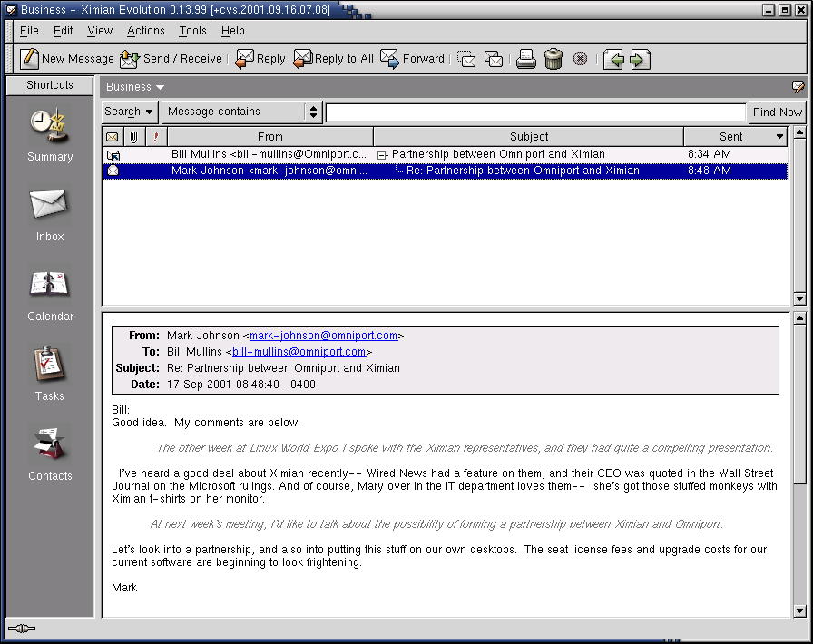Screen dimensions: 813x644
Task: Sort by the Subject column header
Action: coord(528,137)
